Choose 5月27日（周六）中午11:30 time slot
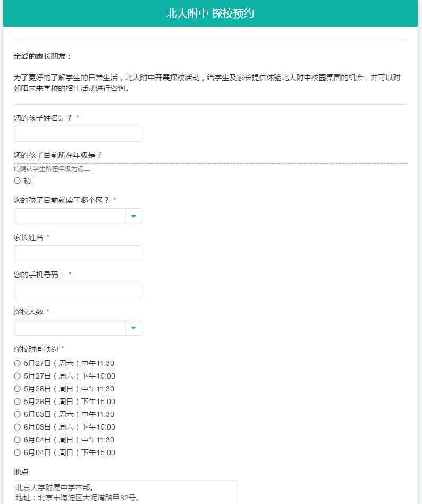 click(17, 363)
